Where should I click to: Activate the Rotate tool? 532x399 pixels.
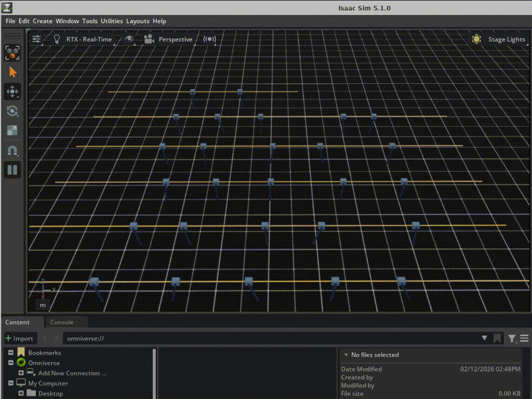click(x=12, y=111)
